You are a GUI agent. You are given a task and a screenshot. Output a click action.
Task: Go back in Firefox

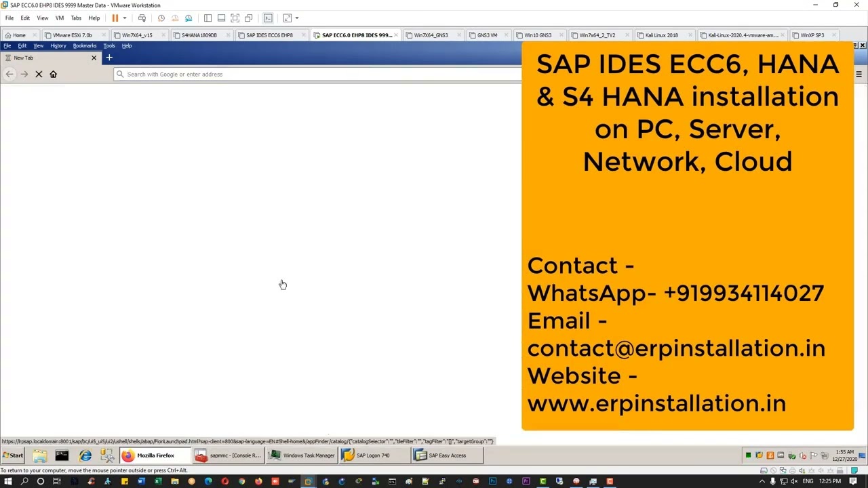(x=9, y=75)
